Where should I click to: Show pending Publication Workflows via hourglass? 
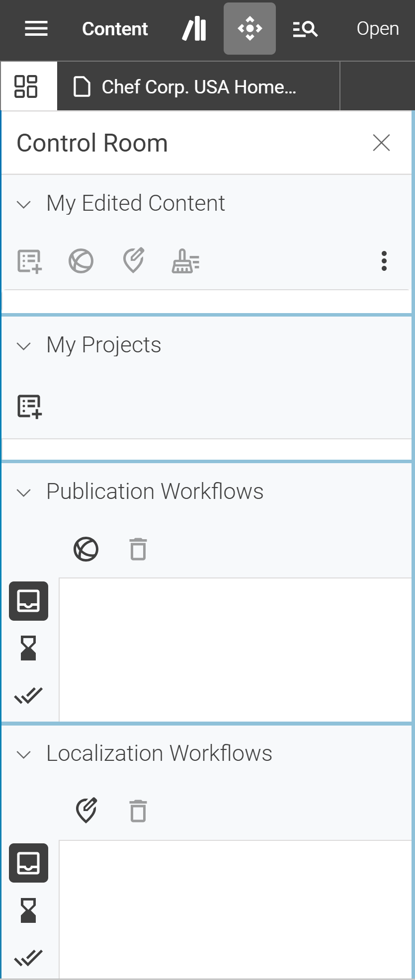(x=28, y=648)
